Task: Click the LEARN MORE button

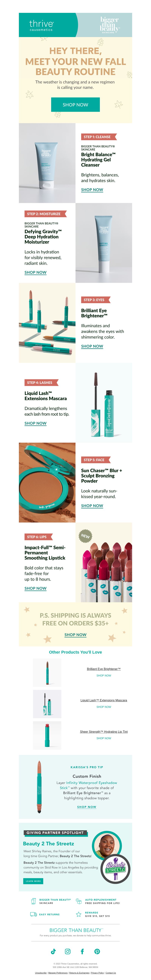Action: pos(33,881)
